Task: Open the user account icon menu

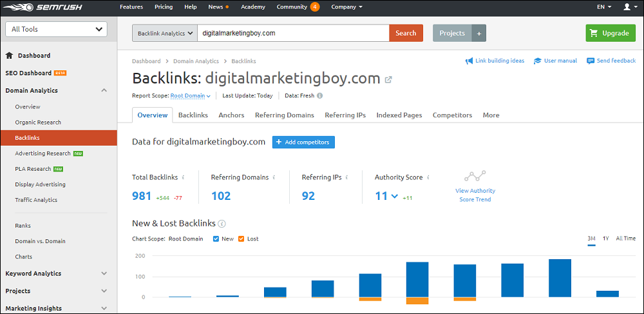Action: point(629,7)
